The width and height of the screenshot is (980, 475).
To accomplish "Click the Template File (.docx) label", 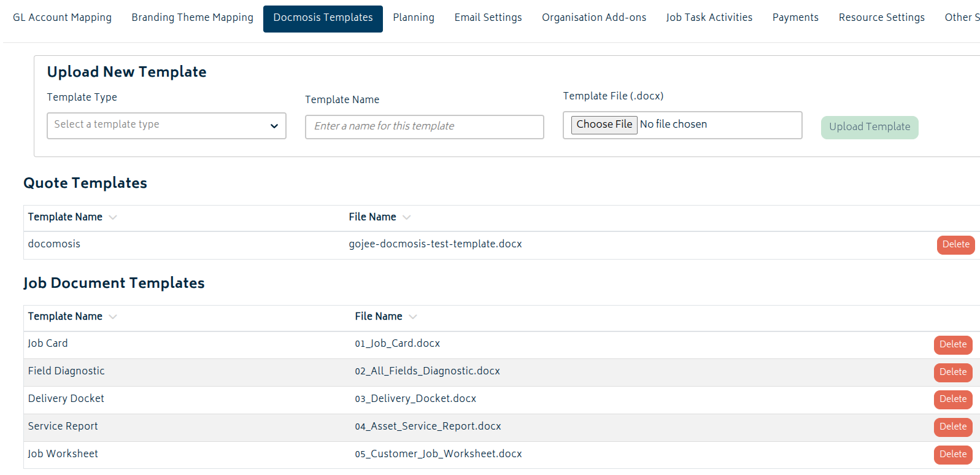I will click(x=613, y=96).
